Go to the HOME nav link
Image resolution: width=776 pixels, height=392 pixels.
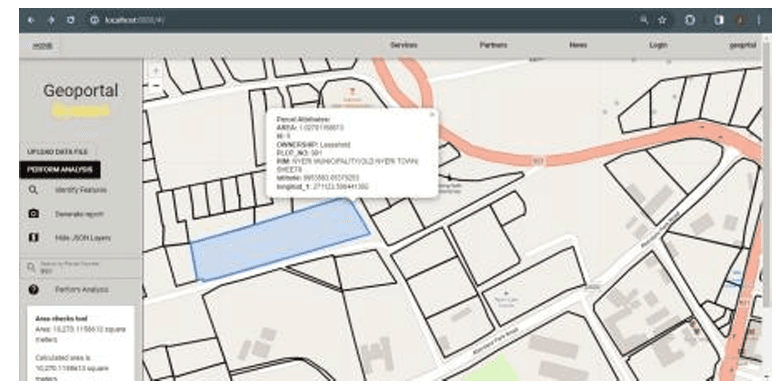pos(42,46)
